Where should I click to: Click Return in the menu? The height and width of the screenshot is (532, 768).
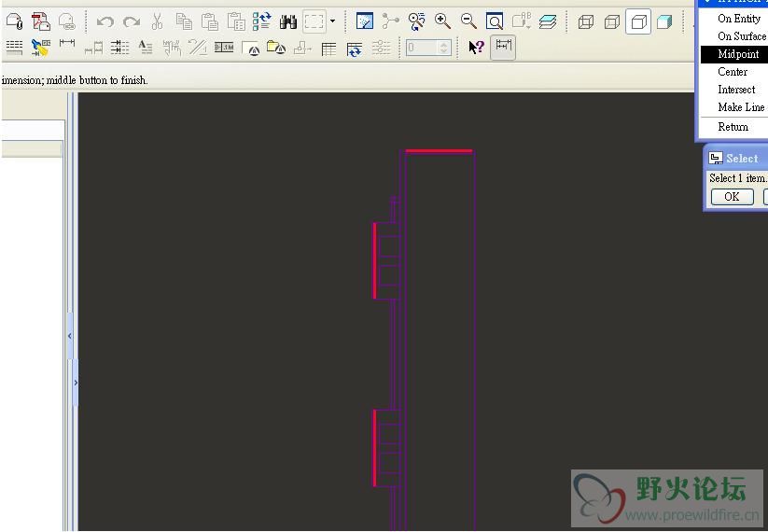[733, 127]
